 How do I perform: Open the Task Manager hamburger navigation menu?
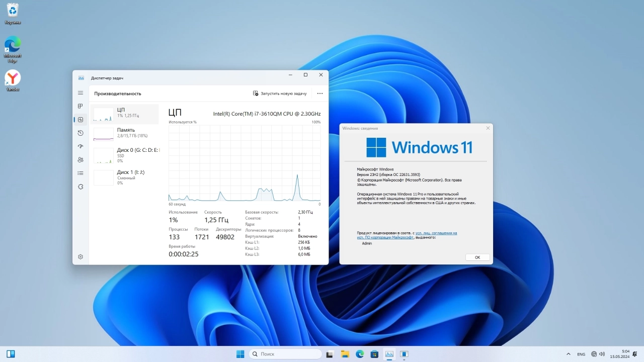click(80, 93)
